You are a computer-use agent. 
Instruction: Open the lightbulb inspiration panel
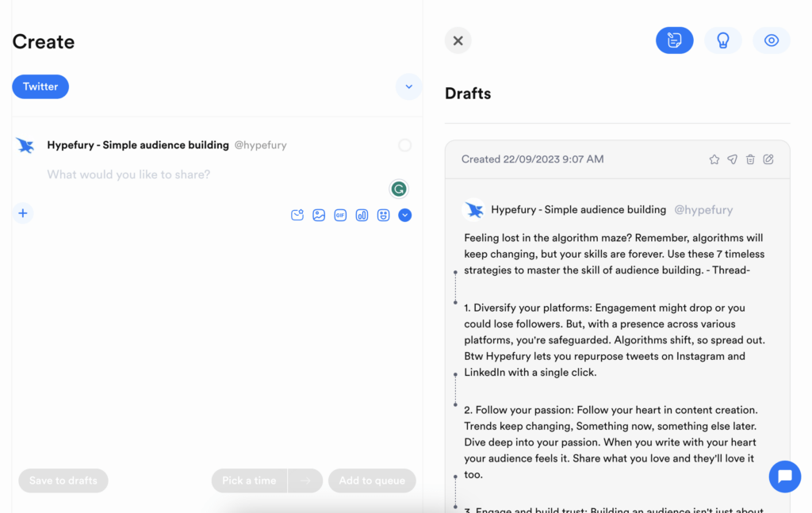[723, 40]
